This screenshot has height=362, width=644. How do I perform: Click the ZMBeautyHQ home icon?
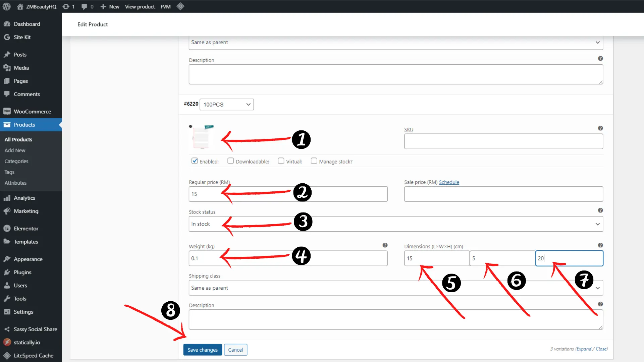tap(20, 6)
